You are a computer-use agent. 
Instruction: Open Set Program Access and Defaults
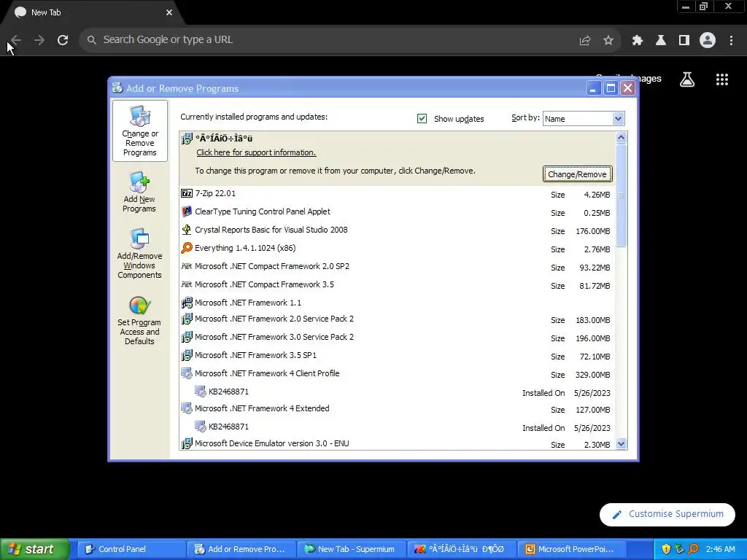139,320
